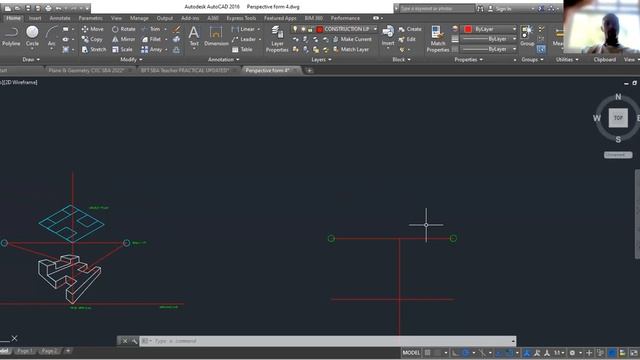Screen dimensions: 640x360
Task: Select the Circle draw tool
Action: (x=32, y=36)
